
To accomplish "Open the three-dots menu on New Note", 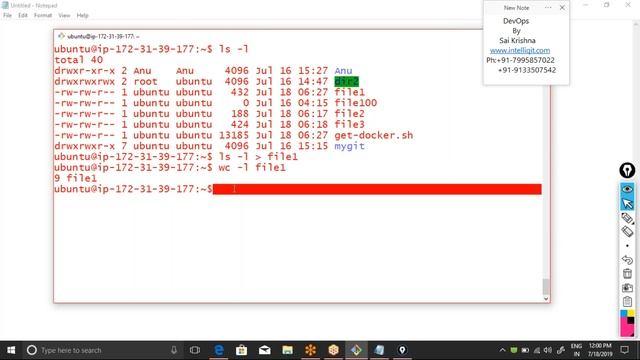I will point(548,7).
